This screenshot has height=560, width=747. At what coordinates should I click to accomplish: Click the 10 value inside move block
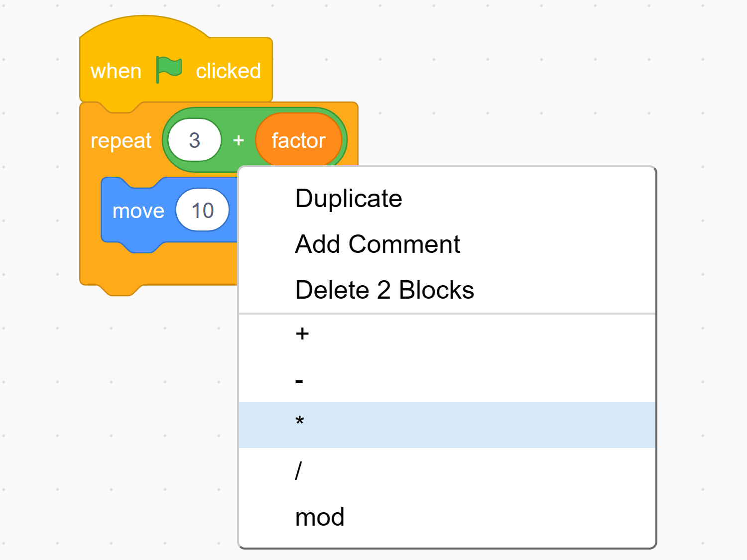pyautogui.click(x=202, y=210)
